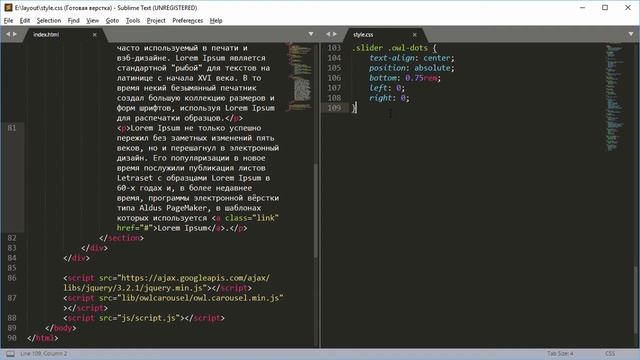The width and height of the screenshot is (640, 360).
Task: Open the Preferences menu
Action: [x=187, y=20]
